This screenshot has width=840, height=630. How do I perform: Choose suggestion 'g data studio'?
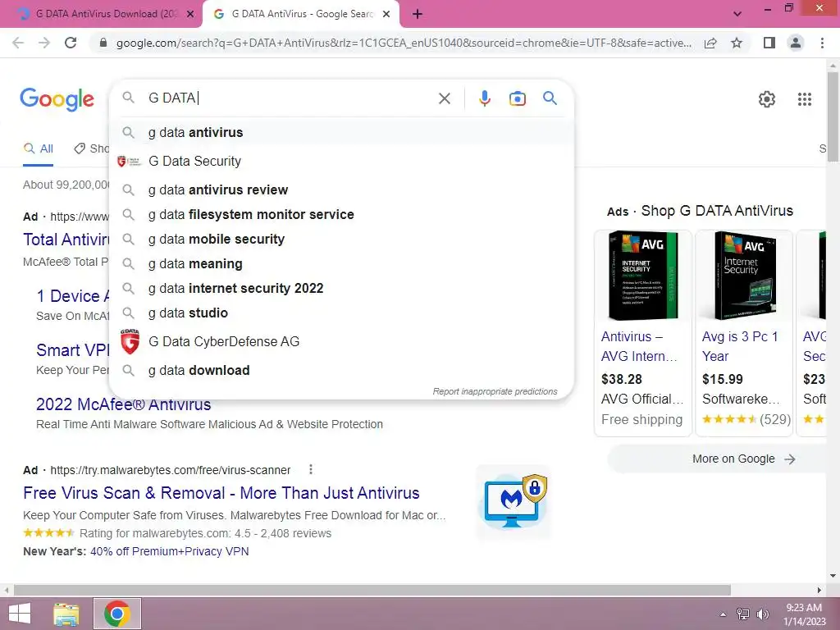(340, 313)
